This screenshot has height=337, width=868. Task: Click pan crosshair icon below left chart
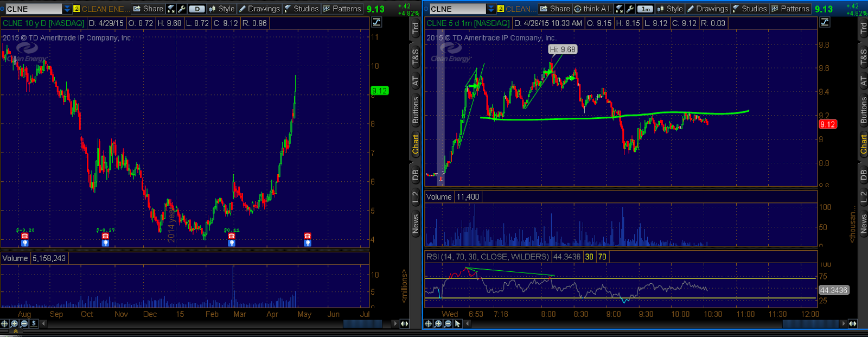coord(4,323)
